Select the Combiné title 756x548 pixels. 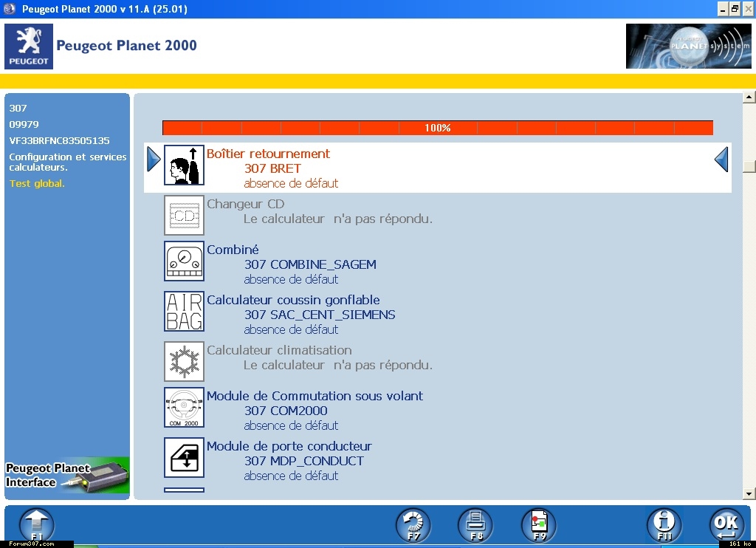(233, 250)
